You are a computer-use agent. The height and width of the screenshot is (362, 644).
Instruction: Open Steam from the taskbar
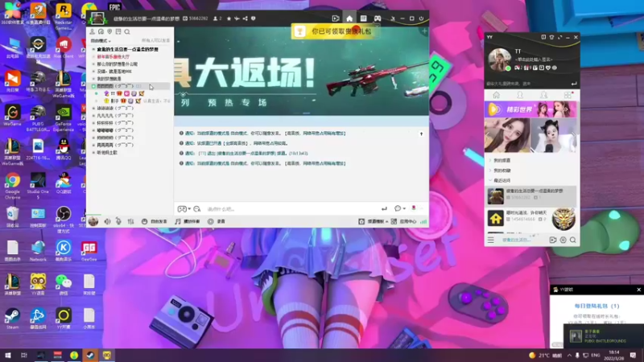[90, 355]
